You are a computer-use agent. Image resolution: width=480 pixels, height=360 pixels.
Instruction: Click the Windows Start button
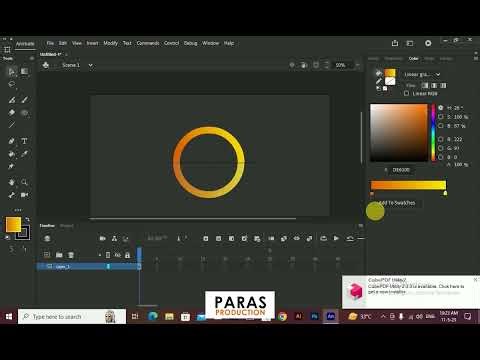pos(9,316)
